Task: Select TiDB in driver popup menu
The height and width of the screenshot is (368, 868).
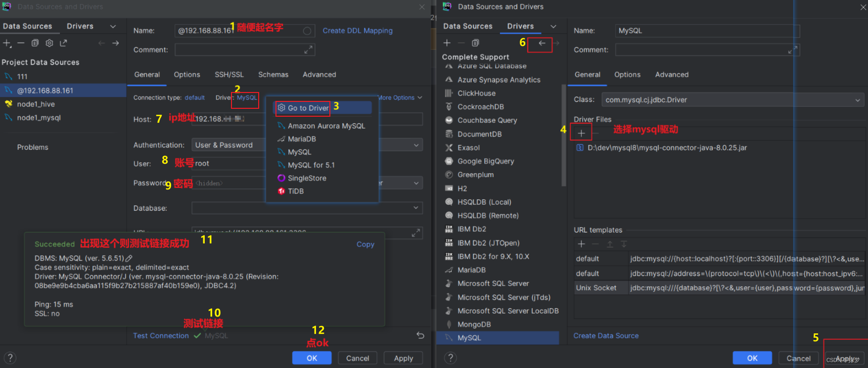Action: [x=322, y=191]
